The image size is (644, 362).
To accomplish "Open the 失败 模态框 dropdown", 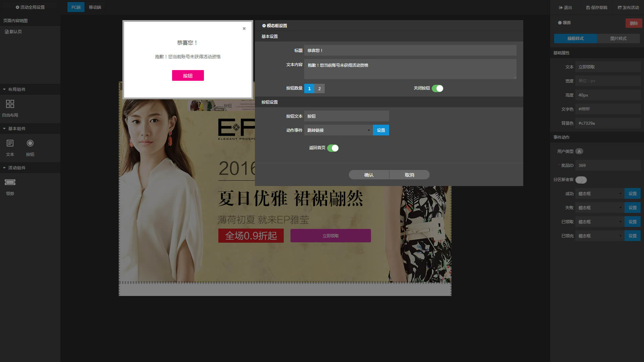I will [x=600, y=208].
